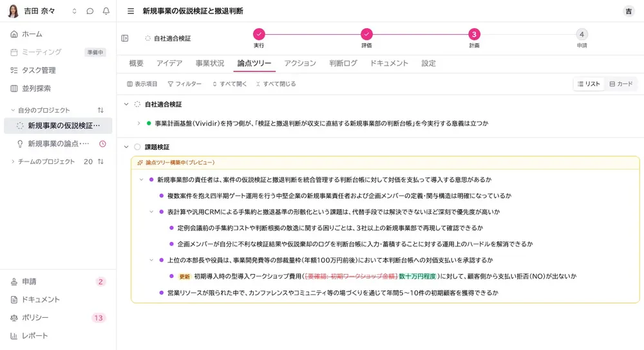Click すべて閉じる button

click(276, 84)
